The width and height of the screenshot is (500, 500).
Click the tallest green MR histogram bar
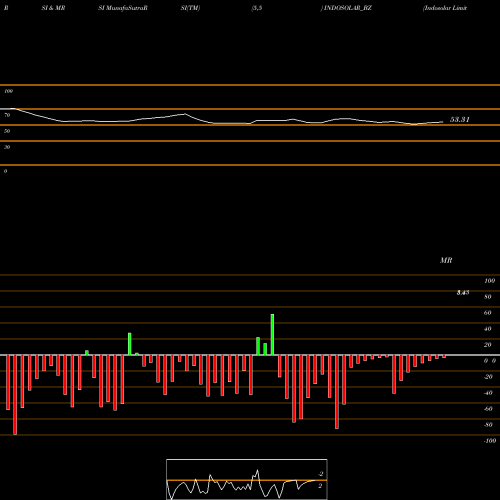click(272, 334)
